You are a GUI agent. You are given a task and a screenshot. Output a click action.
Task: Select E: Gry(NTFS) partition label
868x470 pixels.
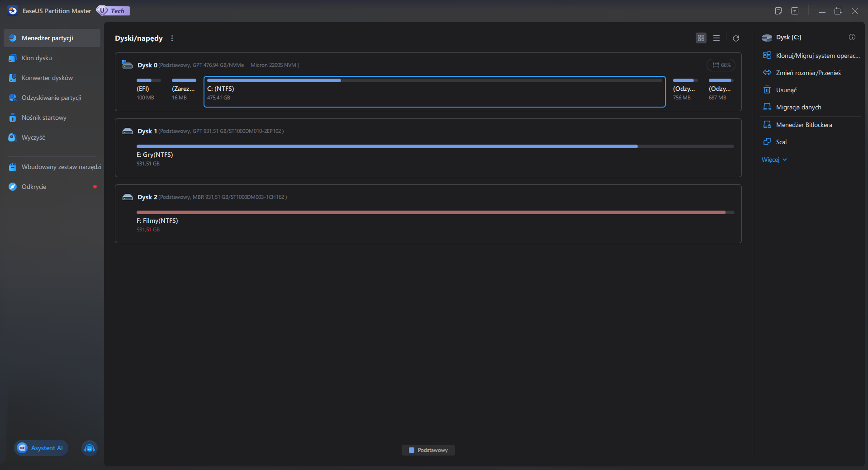coord(155,155)
